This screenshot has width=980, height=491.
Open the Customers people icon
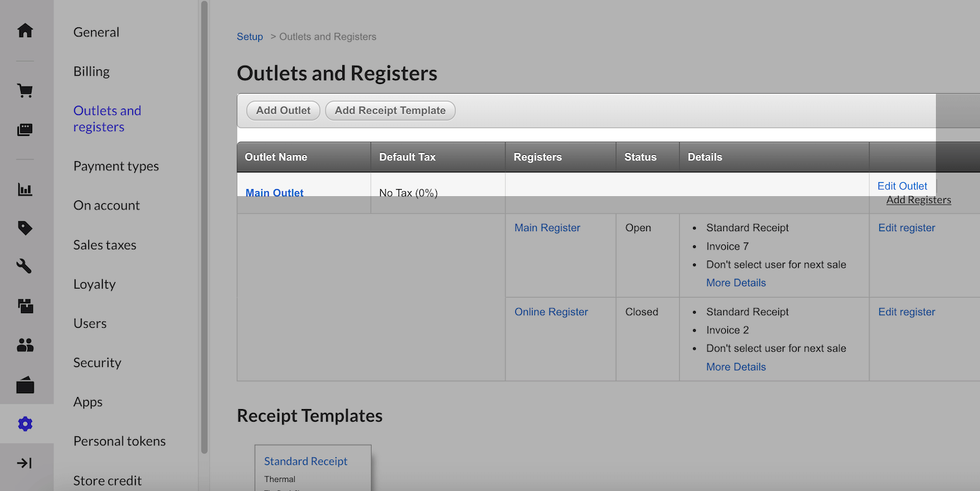point(25,345)
